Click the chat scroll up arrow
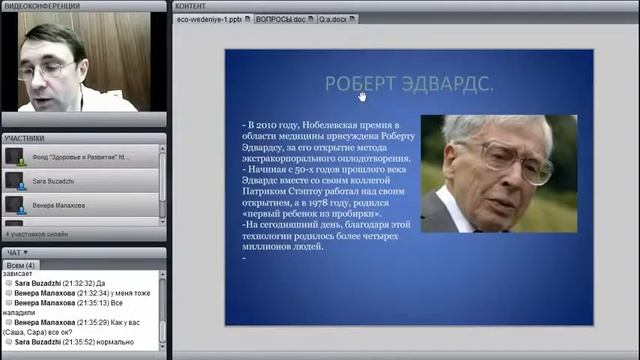The width and height of the screenshot is (640, 360). [162, 274]
